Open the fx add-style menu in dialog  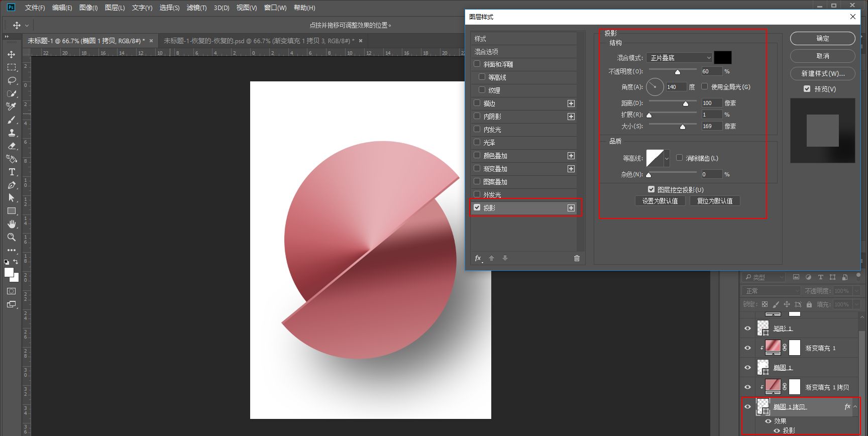coord(479,258)
